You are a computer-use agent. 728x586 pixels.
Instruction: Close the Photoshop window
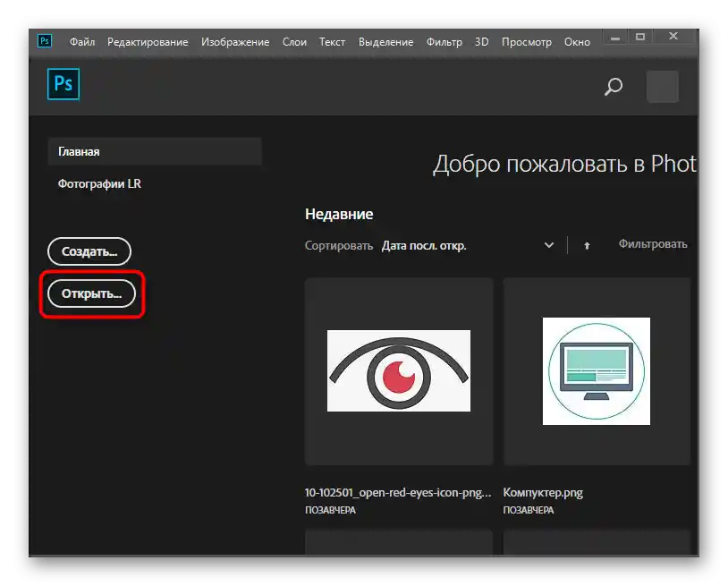pos(673,37)
